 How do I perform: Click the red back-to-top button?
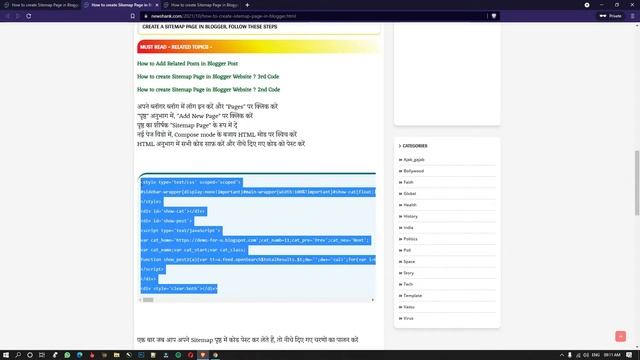coord(620,336)
